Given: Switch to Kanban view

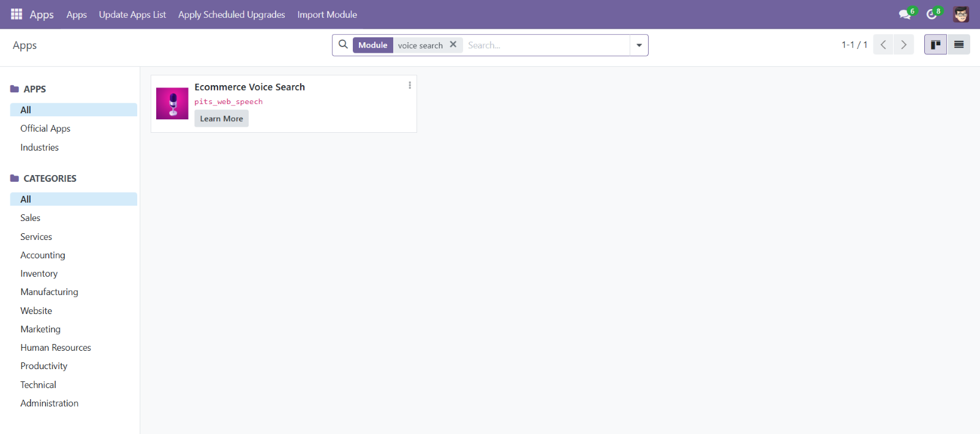Looking at the screenshot, I should pyautogui.click(x=935, y=45).
